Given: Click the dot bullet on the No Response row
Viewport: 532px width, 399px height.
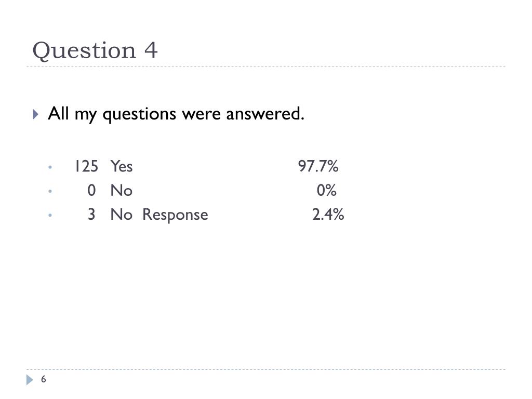Looking at the screenshot, I should click(x=50, y=215).
